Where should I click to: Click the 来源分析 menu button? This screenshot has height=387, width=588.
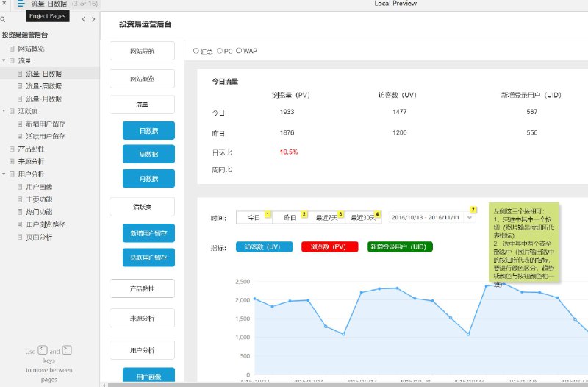coord(142,318)
